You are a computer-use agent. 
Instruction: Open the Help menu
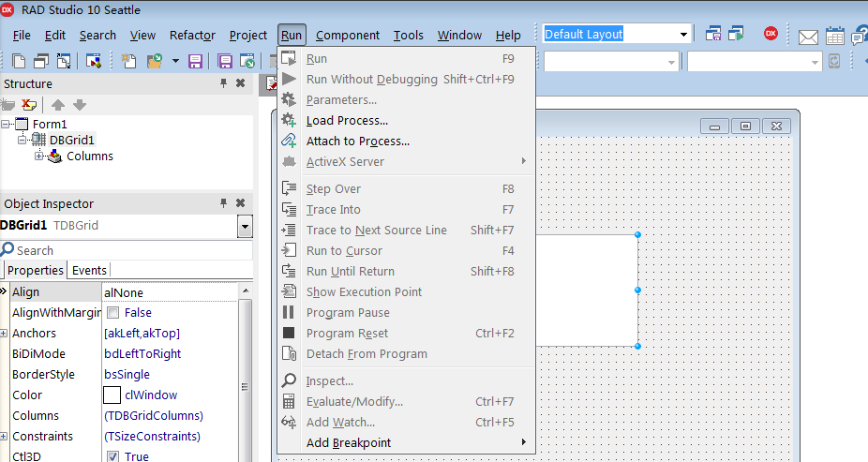[508, 36]
